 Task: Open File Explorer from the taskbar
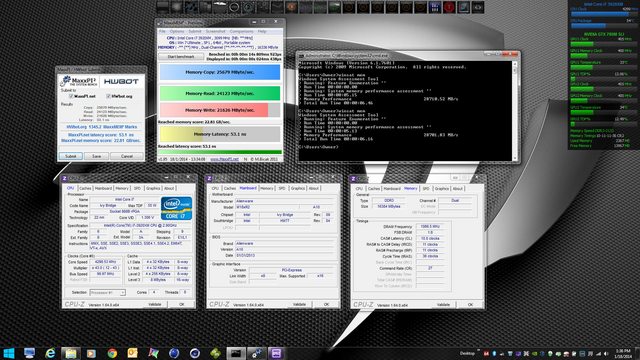[71, 353]
